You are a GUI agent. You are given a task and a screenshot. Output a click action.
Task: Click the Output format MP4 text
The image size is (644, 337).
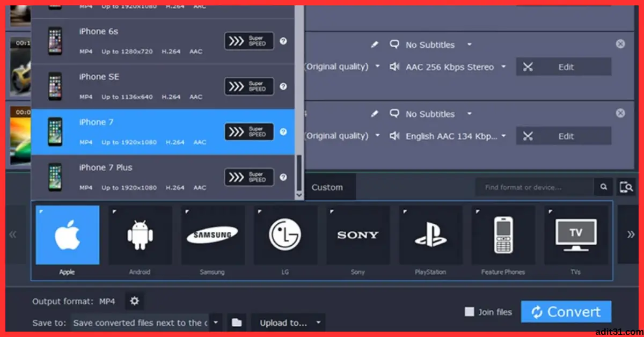[74, 302]
